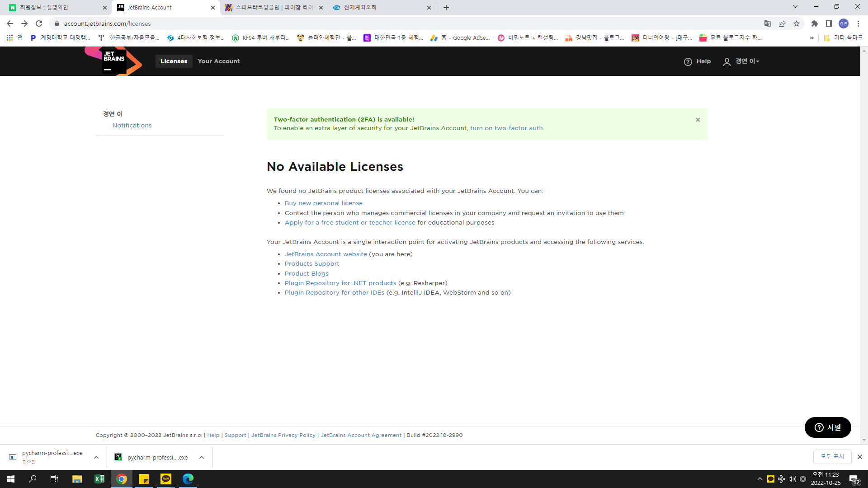868x488 pixels.
Task: Open KakaoTalk from the taskbar
Action: pos(166,479)
